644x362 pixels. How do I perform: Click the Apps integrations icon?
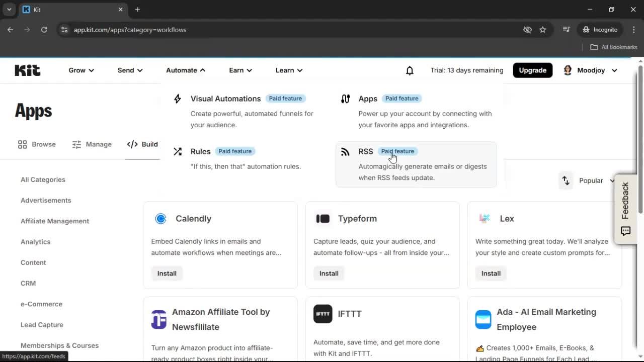[345, 99]
